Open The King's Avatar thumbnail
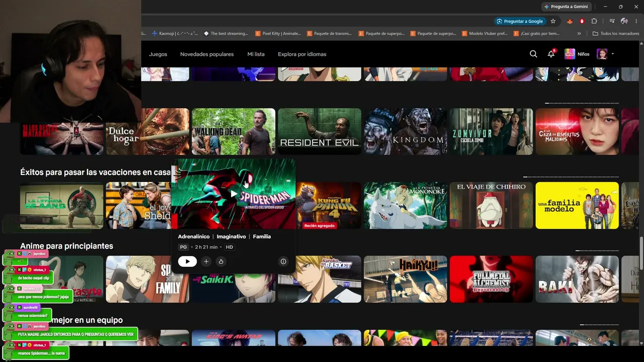Image resolution: width=644 pixels, height=362 pixels. 233,338
